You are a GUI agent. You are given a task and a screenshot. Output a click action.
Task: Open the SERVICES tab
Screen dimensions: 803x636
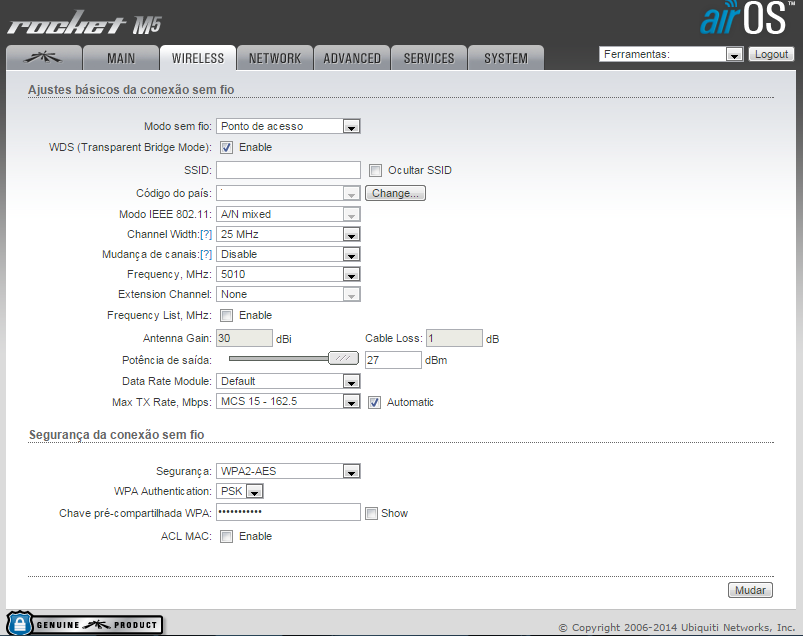pos(429,58)
